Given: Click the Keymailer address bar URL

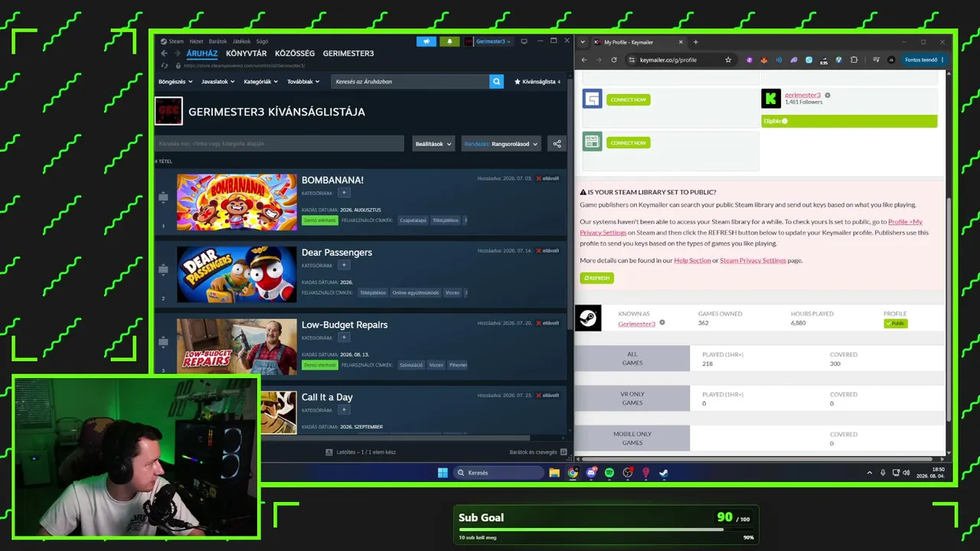Looking at the screenshot, I should coord(668,60).
